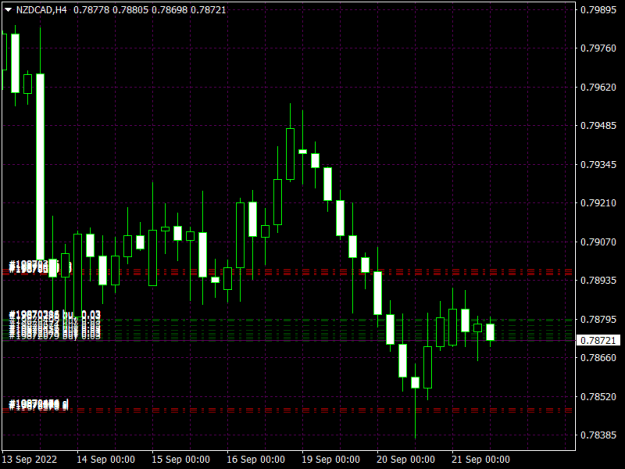The width and height of the screenshot is (625, 469).
Task: Click the 15 Sep 00:00 time label
Action: (181, 459)
